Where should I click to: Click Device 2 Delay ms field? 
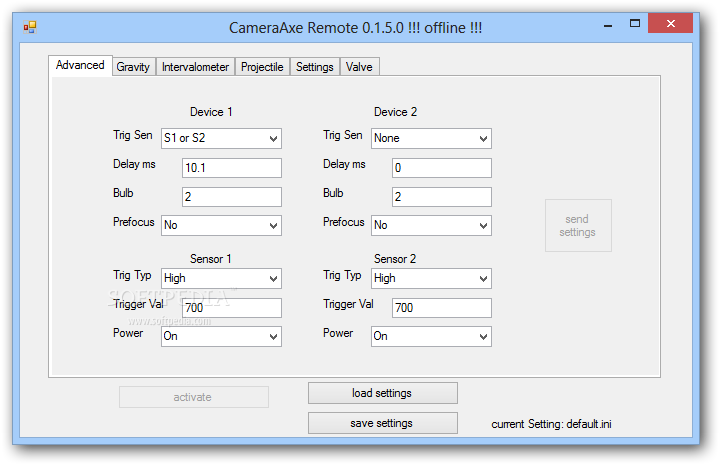point(442,168)
